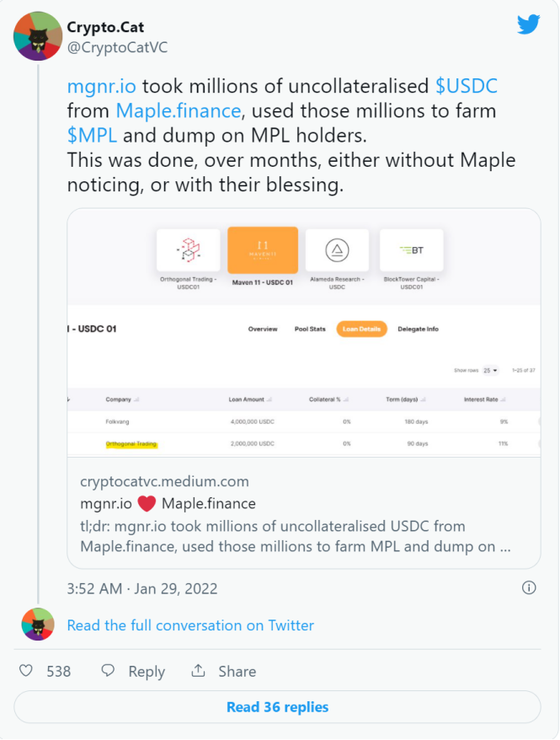The height and width of the screenshot is (740, 560).
Task: Click Read 36 replies button
Action: pyautogui.click(x=277, y=707)
